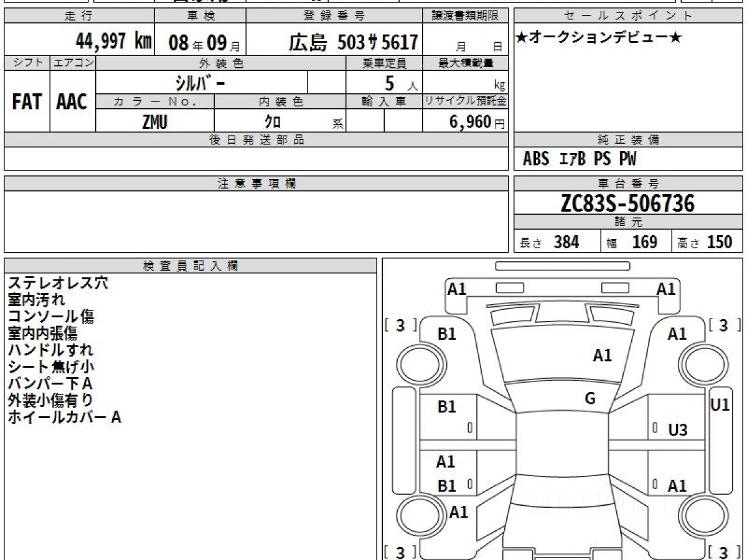Select the B1 marker directly below an A1
This screenshot has height=560, width=747.
tap(446, 486)
